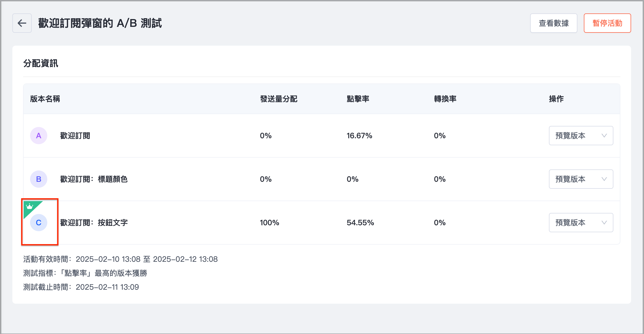Click the back arrow icon
Screen dimensions: 644x334
tap(22, 23)
